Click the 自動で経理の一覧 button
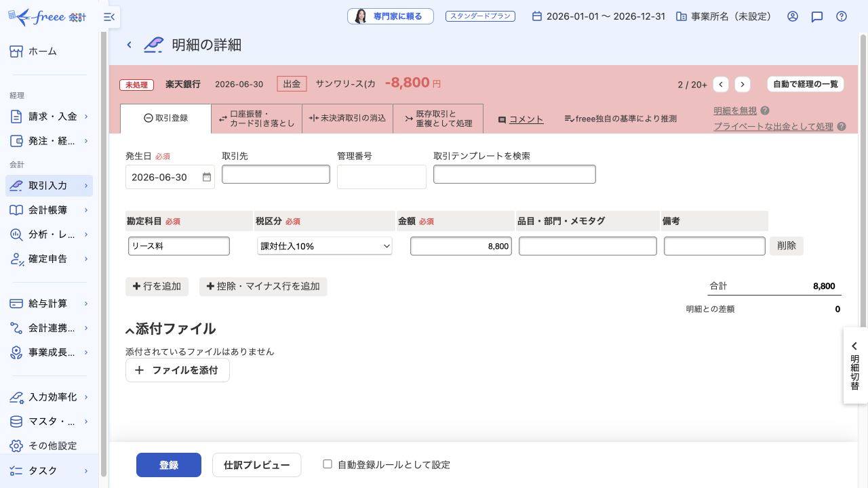 tap(806, 84)
